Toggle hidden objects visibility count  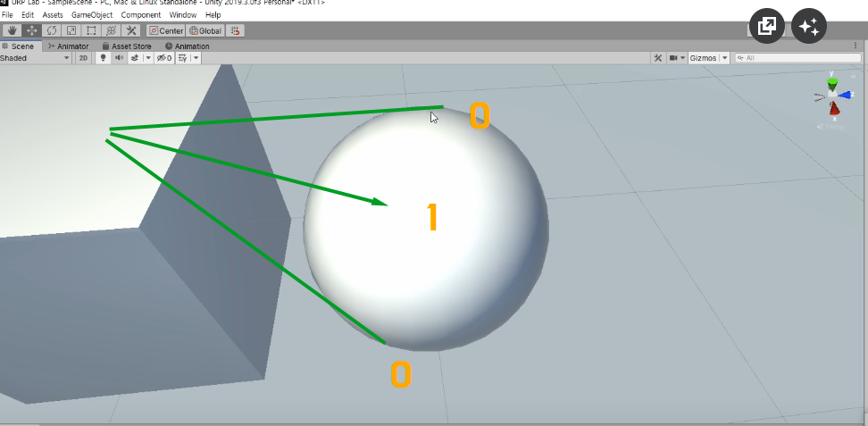pos(163,58)
